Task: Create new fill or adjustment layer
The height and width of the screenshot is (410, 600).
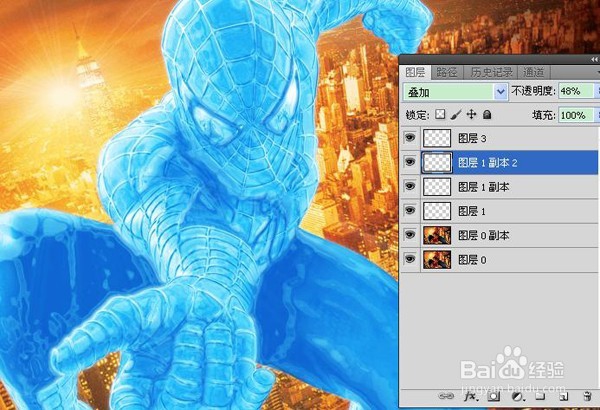Action: click(x=518, y=396)
